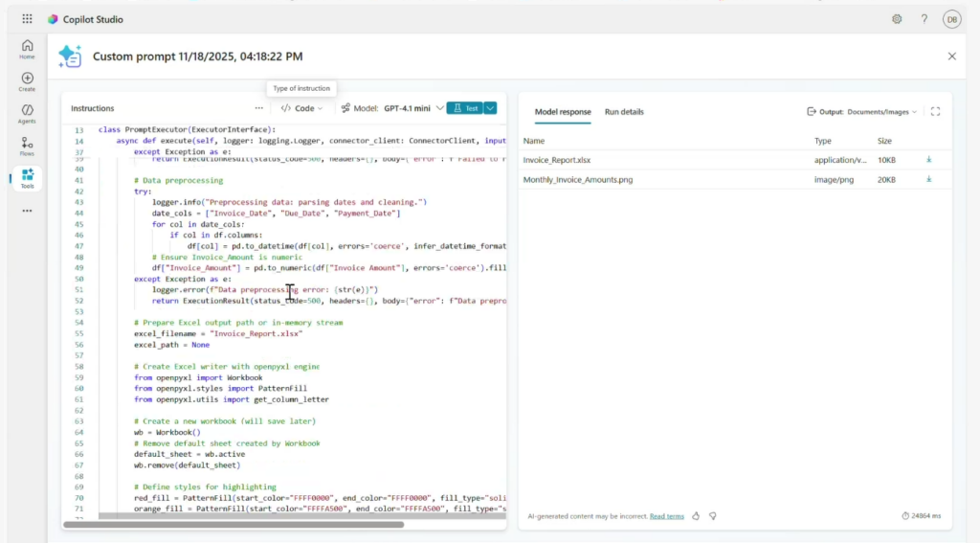Download Monthly_Invoice_Amounts.png file

[929, 179]
